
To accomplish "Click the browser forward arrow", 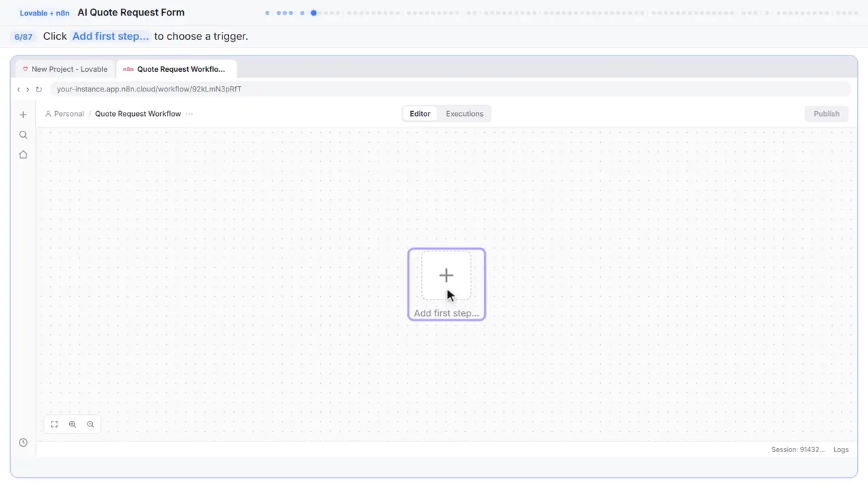I will coord(28,89).
